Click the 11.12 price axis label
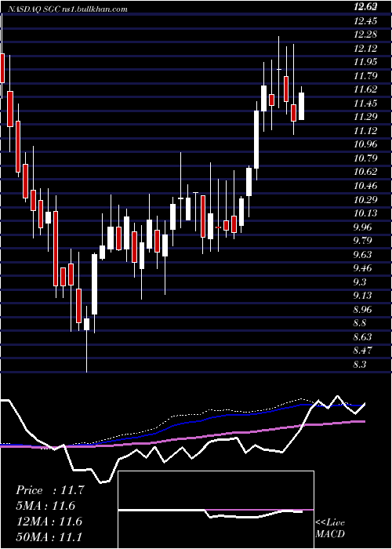The height and width of the screenshot is (549, 392). point(365,131)
